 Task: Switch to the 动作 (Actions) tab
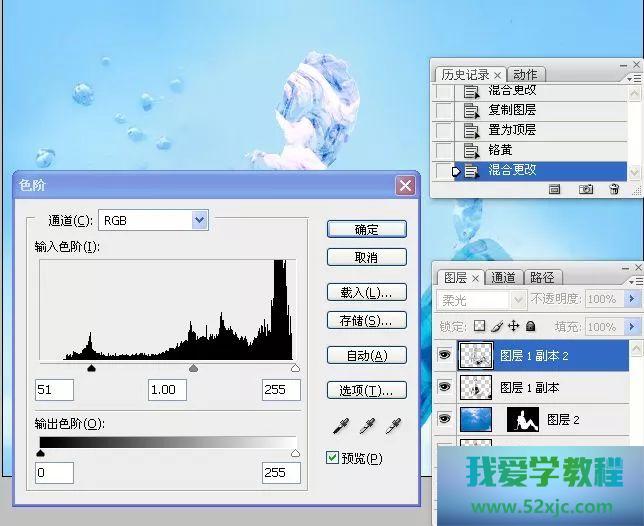click(525, 75)
